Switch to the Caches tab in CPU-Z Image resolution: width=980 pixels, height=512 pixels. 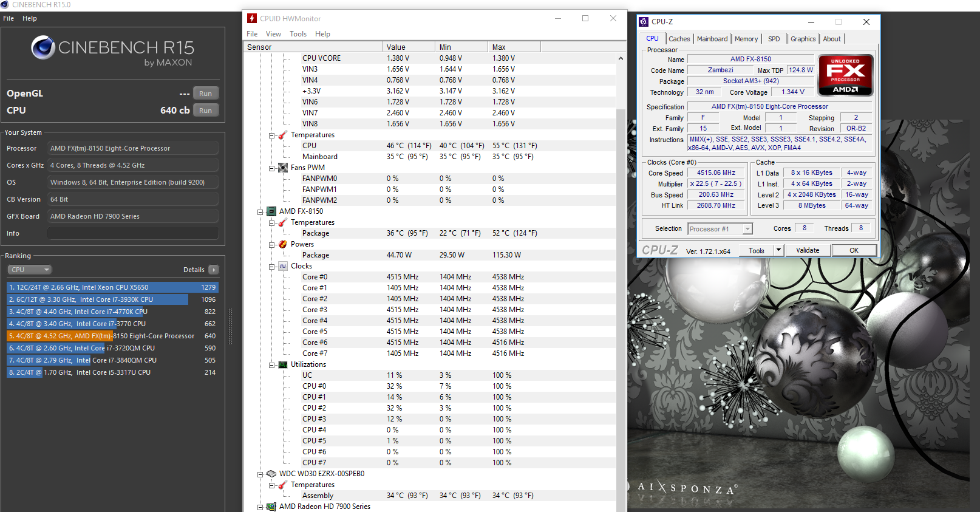tap(679, 39)
